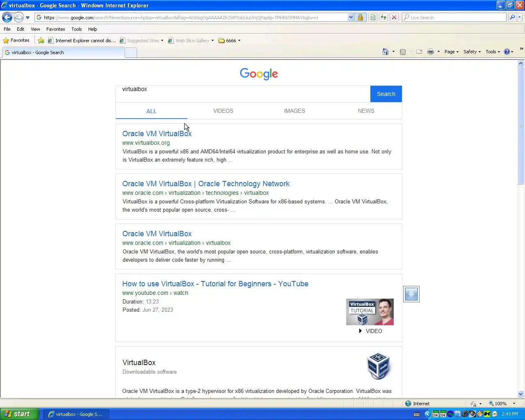
Task: Open the Favorites menu
Action: (x=56, y=29)
